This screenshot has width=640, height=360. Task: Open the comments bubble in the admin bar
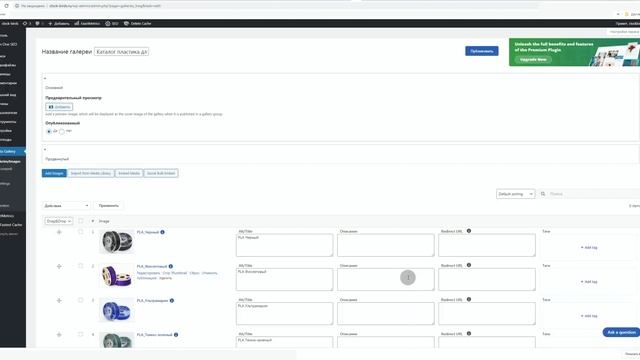39,23
